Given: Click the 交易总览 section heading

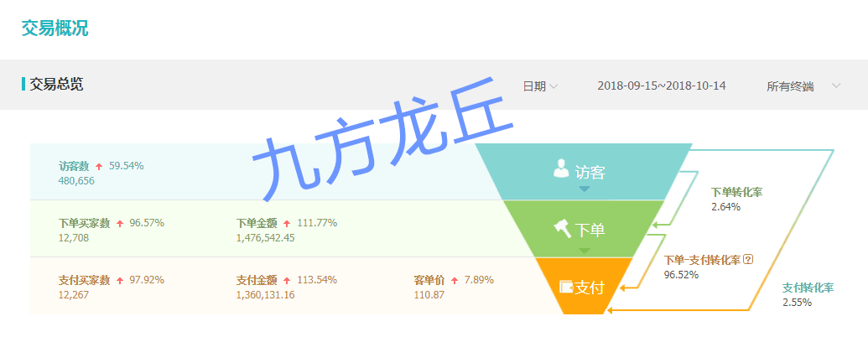Looking at the screenshot, I should coord(56,84).
